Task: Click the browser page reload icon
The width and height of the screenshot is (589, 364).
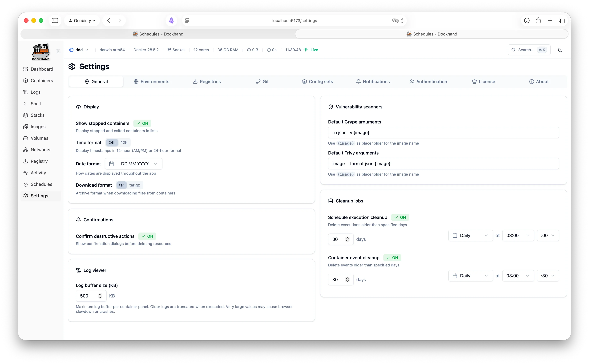Action: point(402,21)
